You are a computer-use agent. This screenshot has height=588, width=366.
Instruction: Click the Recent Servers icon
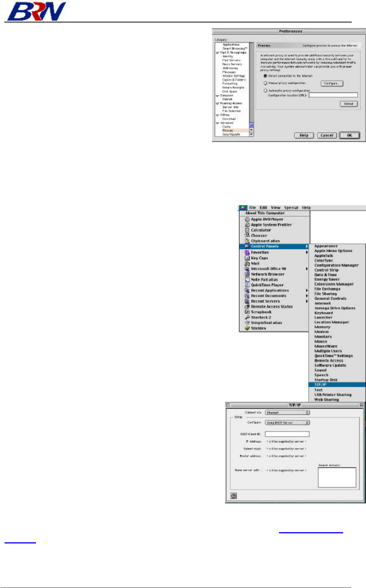click(247, 301)
